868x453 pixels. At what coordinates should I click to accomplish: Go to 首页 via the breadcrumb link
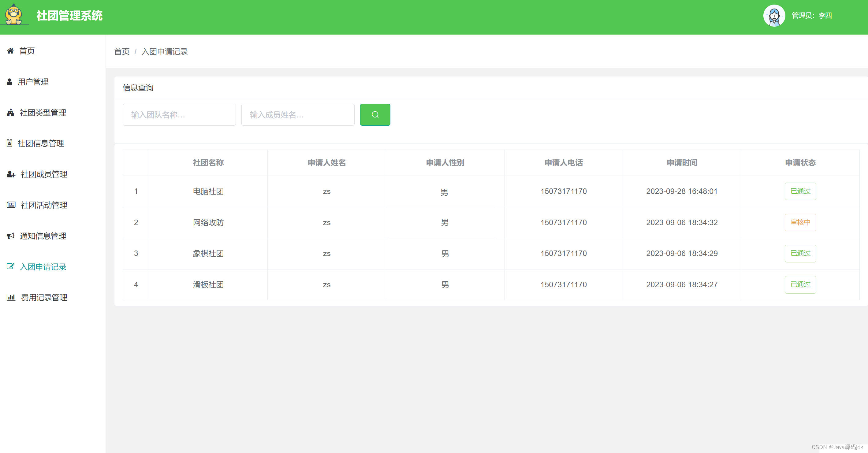[x=122, y=51]
